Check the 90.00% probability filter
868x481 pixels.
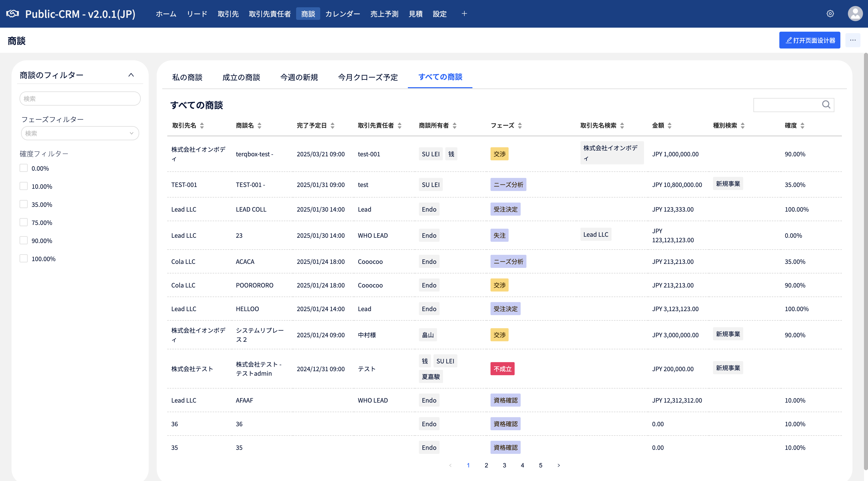pos(23,240)
